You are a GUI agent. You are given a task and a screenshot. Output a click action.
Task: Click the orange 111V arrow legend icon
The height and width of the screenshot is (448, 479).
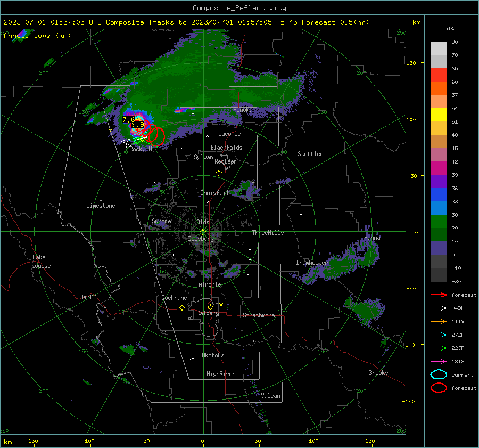pos(439,321)
